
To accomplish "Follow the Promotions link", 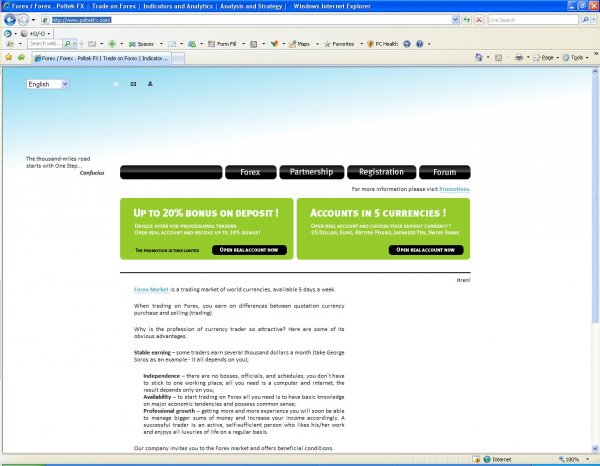I will coord(454,189).
